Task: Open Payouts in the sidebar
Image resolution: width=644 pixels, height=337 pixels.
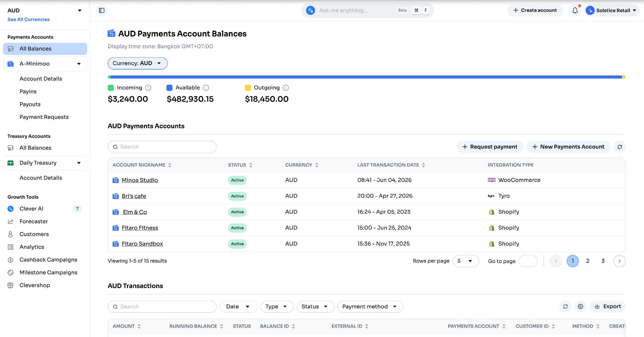Action: click(30, 104)
